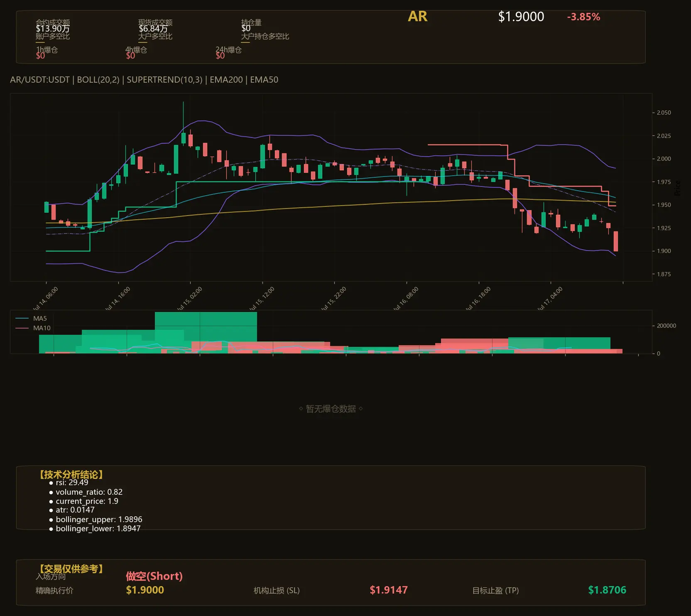Click the MA5 legend entry
This screenshot has width=691, height=616.
tap(31, 319)
